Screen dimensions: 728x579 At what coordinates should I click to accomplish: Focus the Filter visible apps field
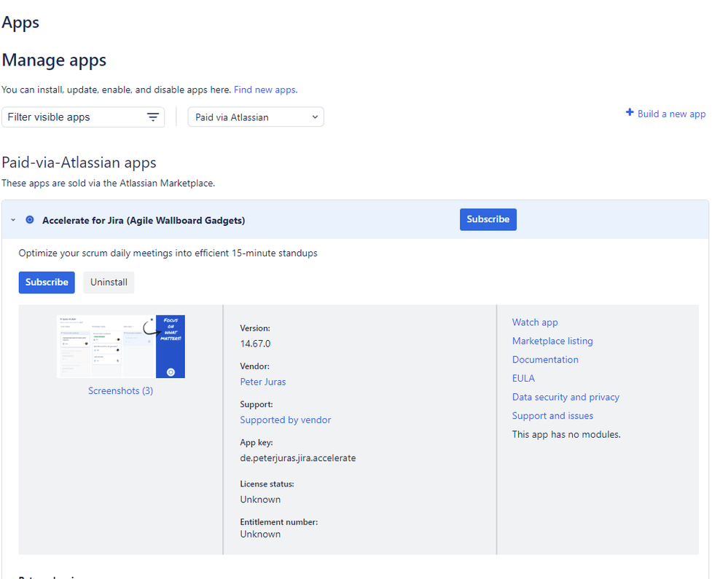(83, 117)
